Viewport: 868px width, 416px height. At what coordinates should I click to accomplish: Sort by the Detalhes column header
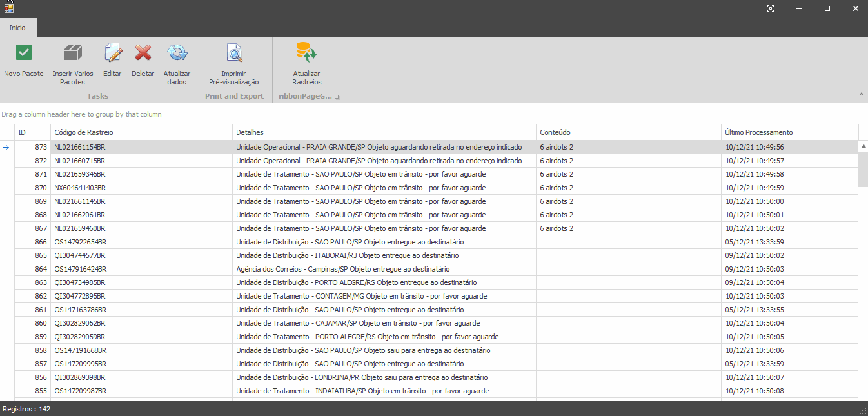(384, 132)
